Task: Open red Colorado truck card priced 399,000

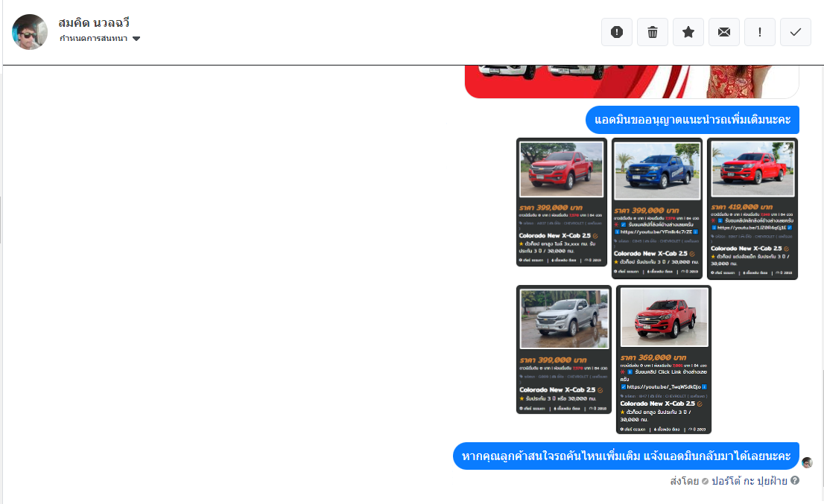Action: click(x=562, y=202)
